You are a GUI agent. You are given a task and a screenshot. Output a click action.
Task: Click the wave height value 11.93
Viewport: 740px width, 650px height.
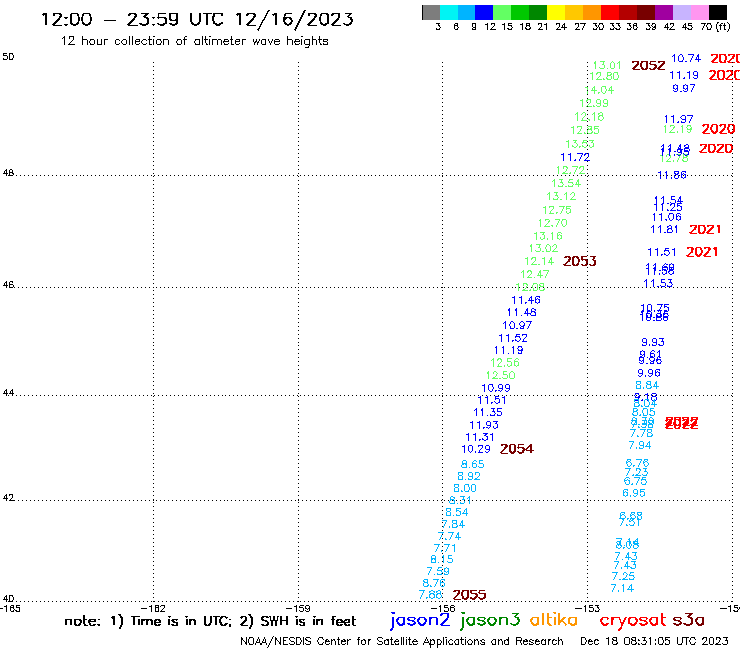(x=484, y=425)
